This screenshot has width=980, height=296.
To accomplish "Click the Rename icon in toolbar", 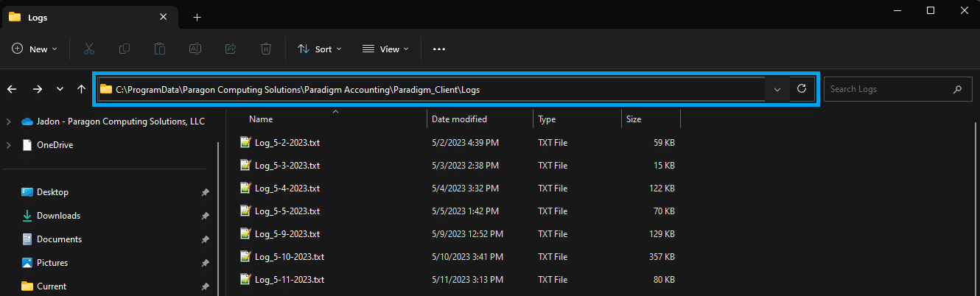I will (x=195, y=49).
